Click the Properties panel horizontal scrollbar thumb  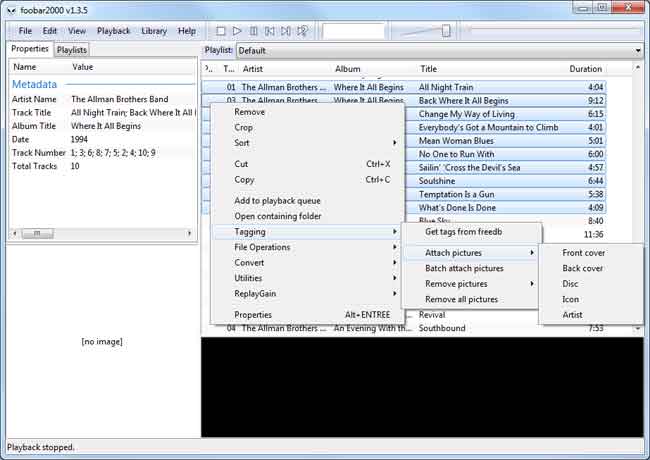pyautogui.click(x=37, y=234)
